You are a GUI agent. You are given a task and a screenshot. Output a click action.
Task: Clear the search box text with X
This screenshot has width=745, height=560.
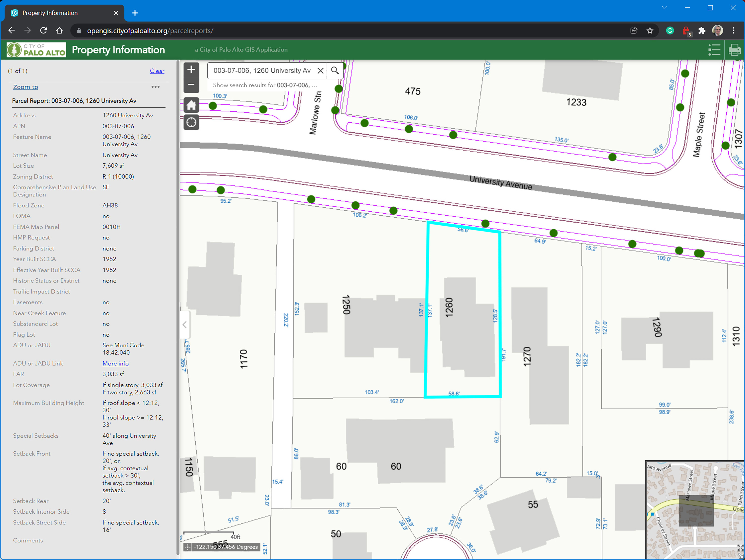pyautogui.click(x=320, y=71)
